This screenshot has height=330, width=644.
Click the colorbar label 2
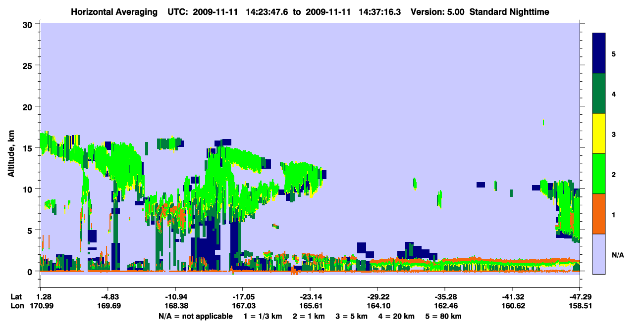(614, 174)
